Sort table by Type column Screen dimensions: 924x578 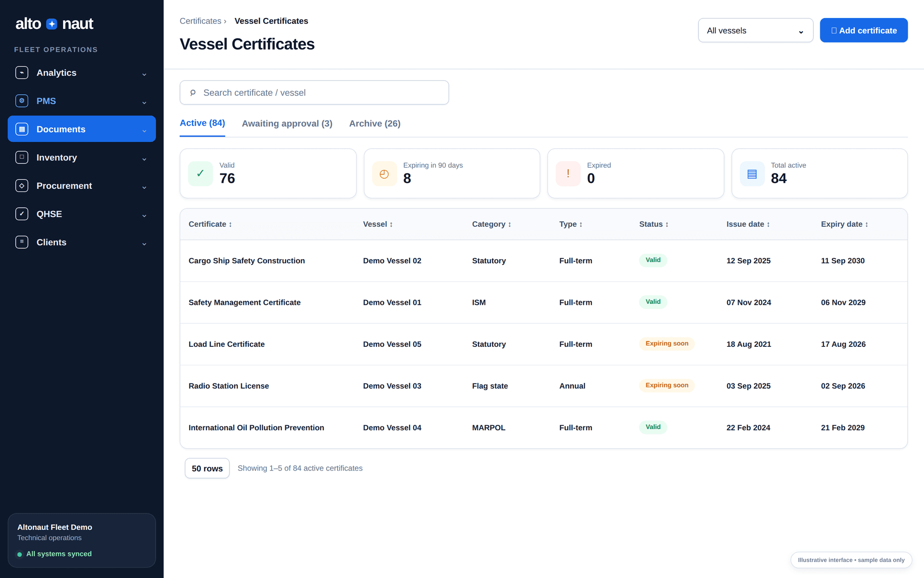point(571,224)
